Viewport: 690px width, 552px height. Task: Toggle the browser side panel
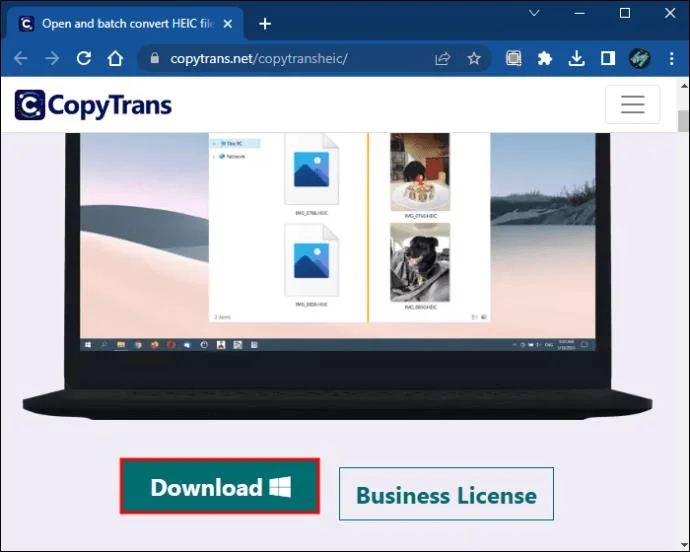click(608, 58)
